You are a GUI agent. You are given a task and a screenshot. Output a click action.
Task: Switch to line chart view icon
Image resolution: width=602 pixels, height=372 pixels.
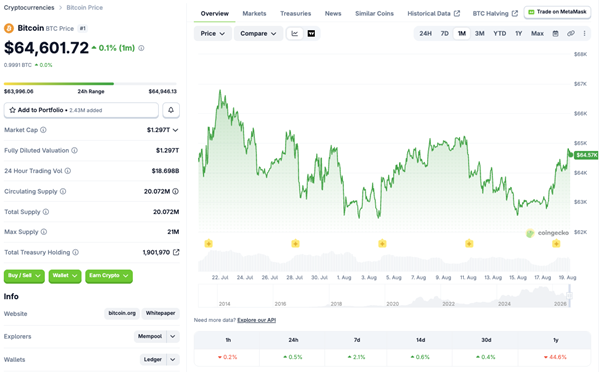point(295,34)
